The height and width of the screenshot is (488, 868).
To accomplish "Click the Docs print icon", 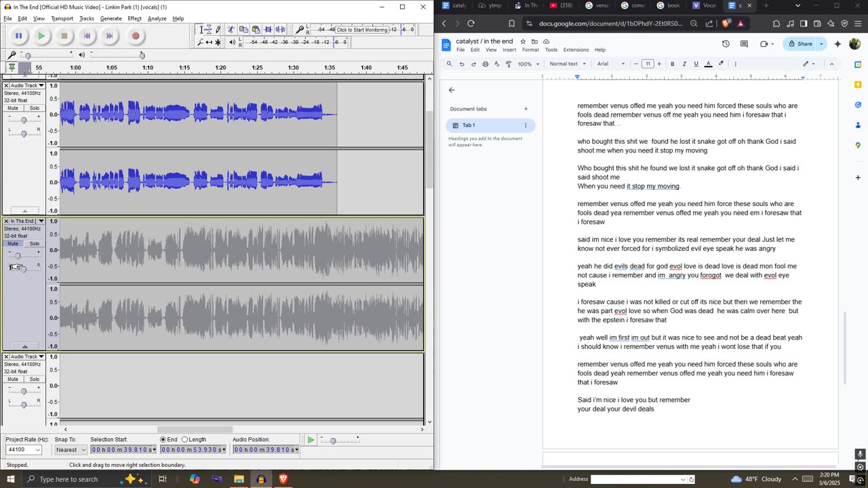I will [485, 64].
